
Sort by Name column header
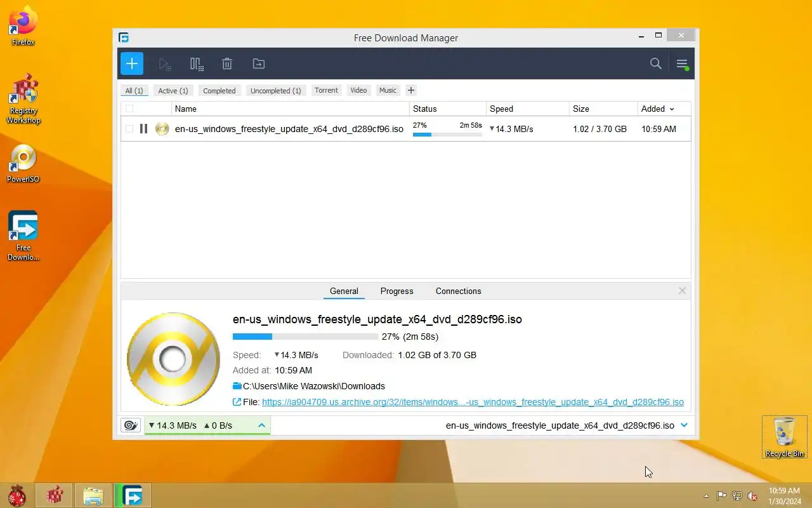tap(291, 109)
